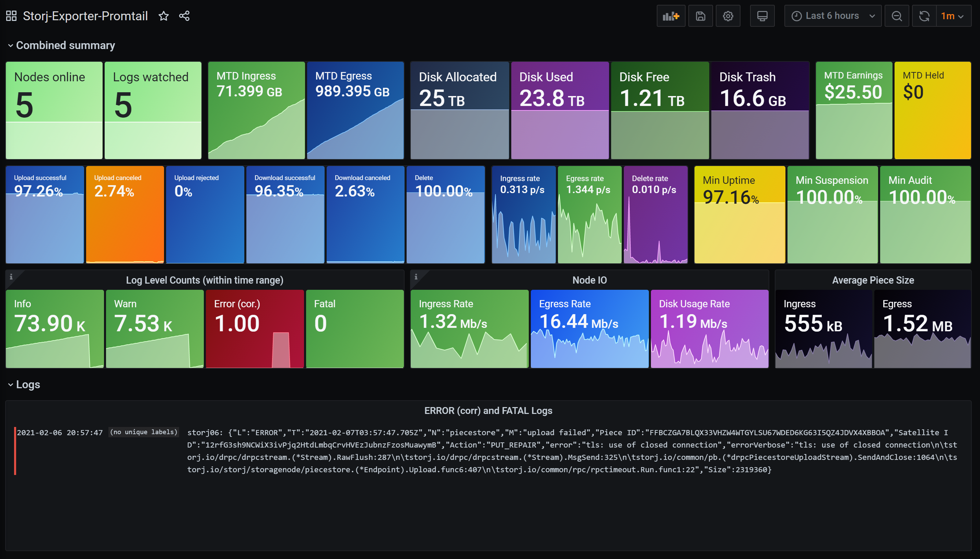The width and height of the screenshot is (980, 559).
Task: Share the dashboard via share icon
Action: point(184,16)
